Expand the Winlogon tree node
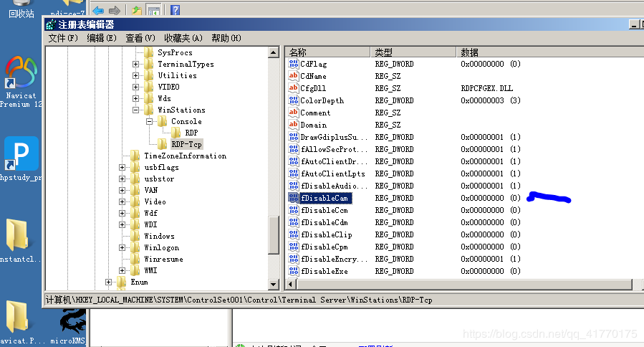Screen dimensions: 644x347 click(x=122, y=247)
